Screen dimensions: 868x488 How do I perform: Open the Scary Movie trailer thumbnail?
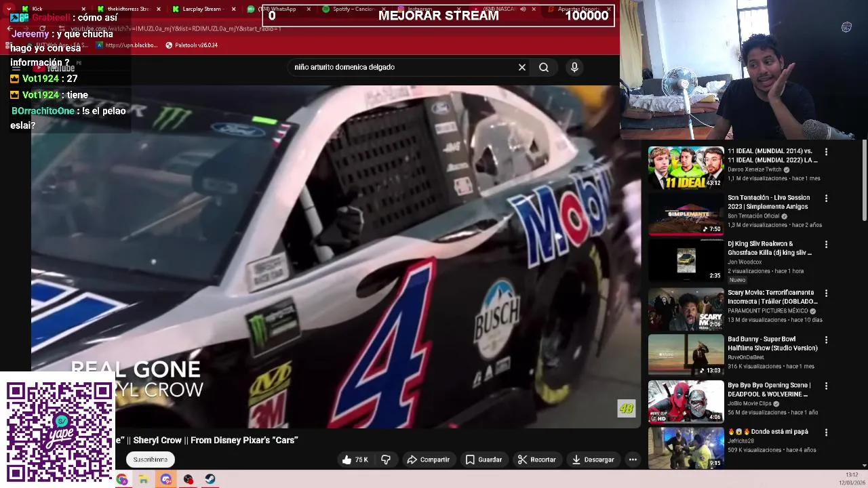(686, 309)
